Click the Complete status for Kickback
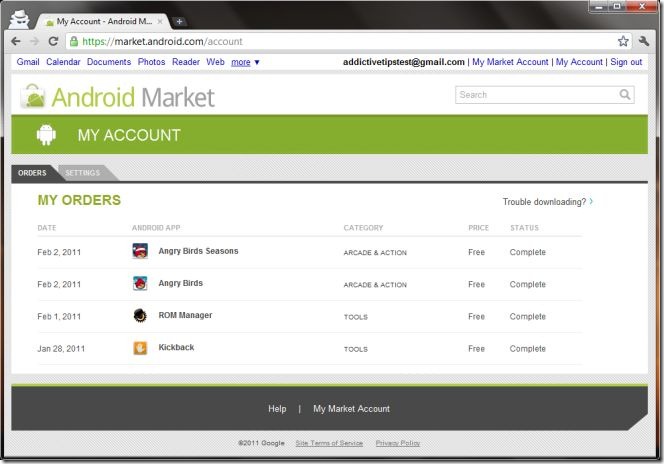Screen dimensions: 664x464 point(528,348)
